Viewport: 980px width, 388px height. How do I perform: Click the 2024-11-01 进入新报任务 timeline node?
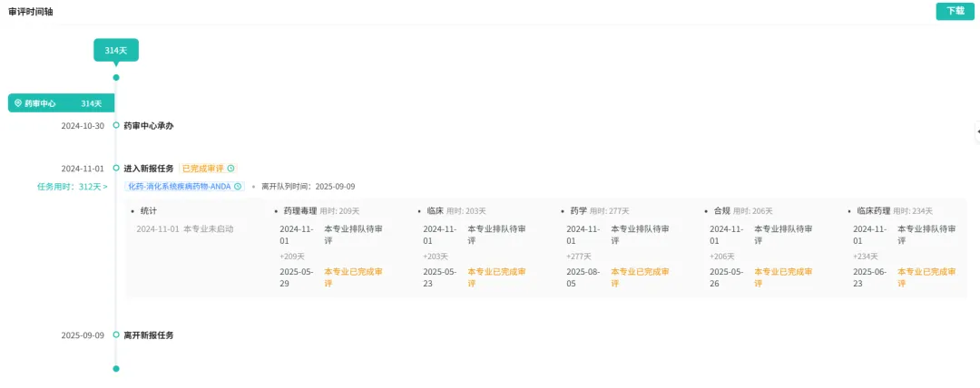pyautogui.click(x=116, y=168)
